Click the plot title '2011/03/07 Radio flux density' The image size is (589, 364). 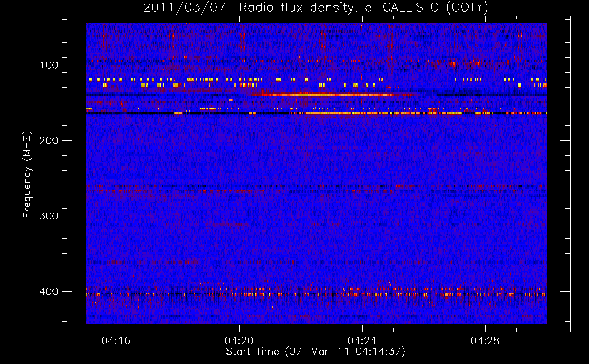pos(316,7)
